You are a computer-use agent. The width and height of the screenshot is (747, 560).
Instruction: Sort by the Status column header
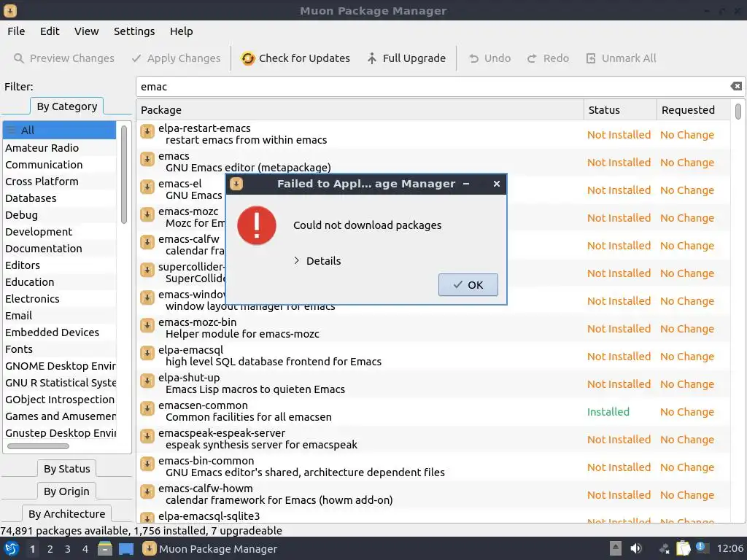point(620,110)
